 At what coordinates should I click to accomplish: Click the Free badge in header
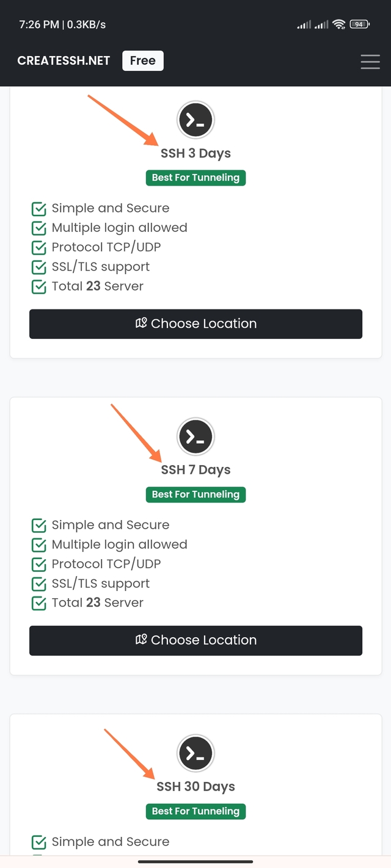coord(143,61)
